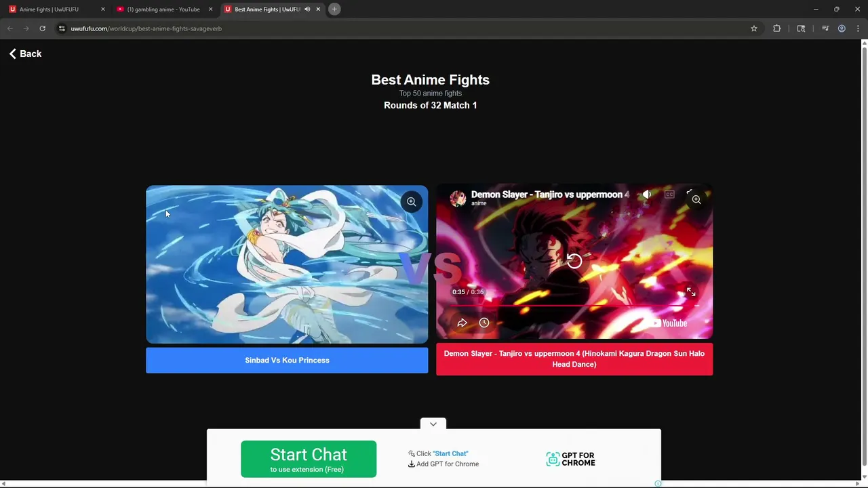Image resolution: width=868 pixels, height=488 pixels.
Task: Mute the tab via speaker icon
Action: pos(307,9)
